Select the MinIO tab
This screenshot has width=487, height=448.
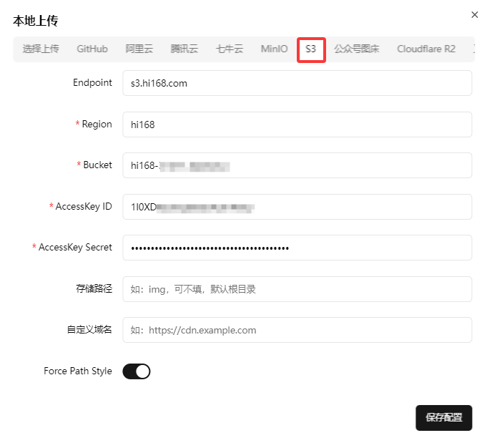(274, 49)
